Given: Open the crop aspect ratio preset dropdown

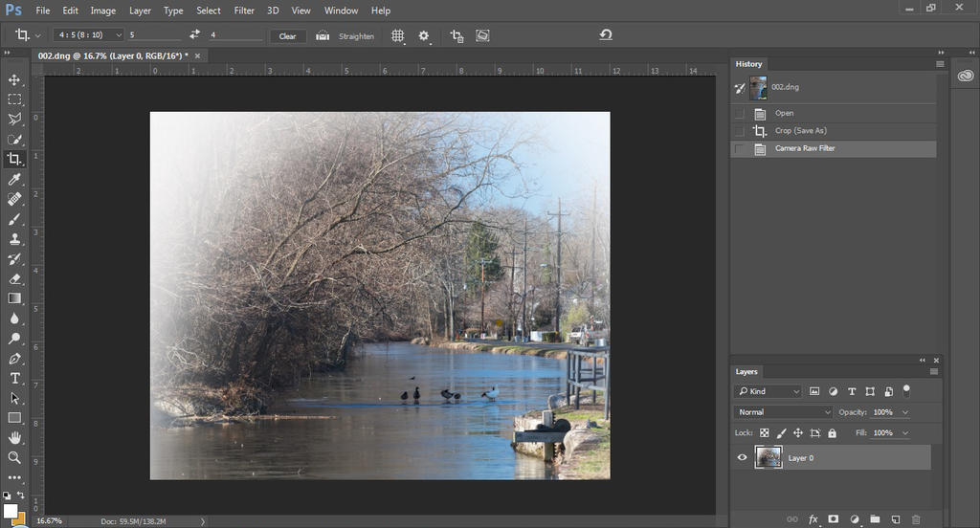Looking at the screenshot, I should pyautogui.click(x=89, y=35).
